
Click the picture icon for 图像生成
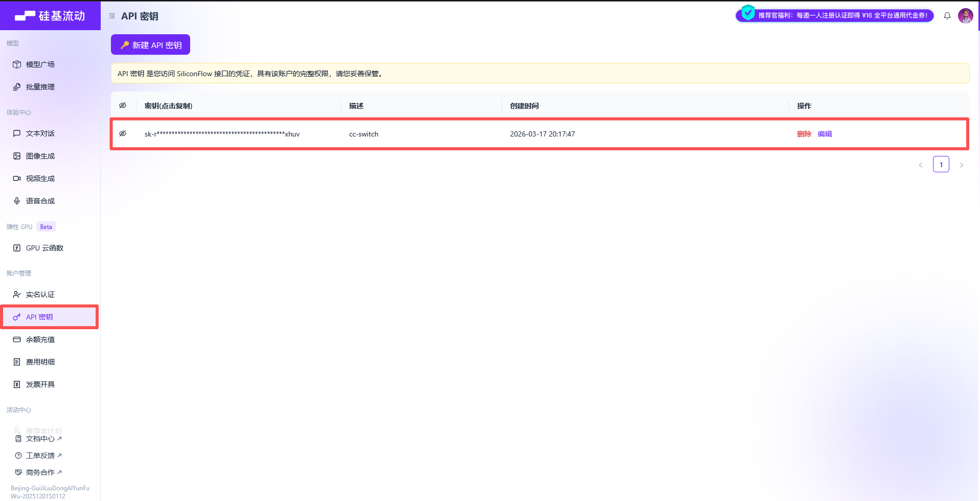(x=17, y=156)
